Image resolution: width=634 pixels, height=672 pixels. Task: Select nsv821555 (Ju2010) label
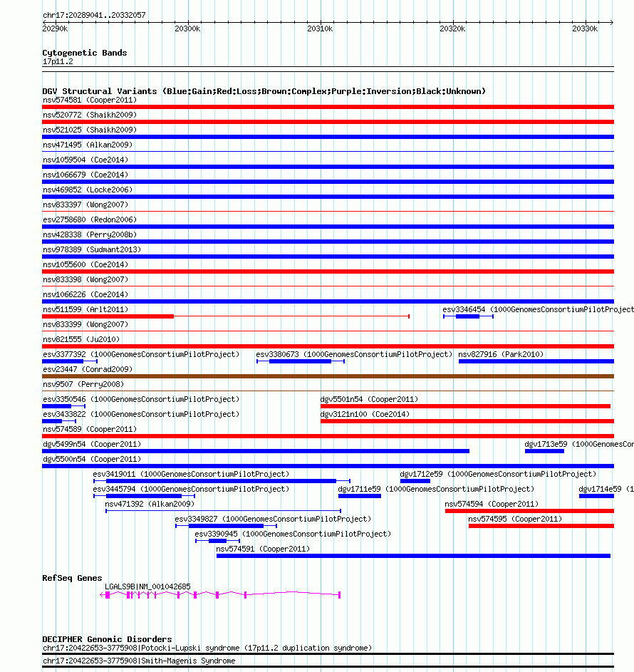(x=81, y=339)
